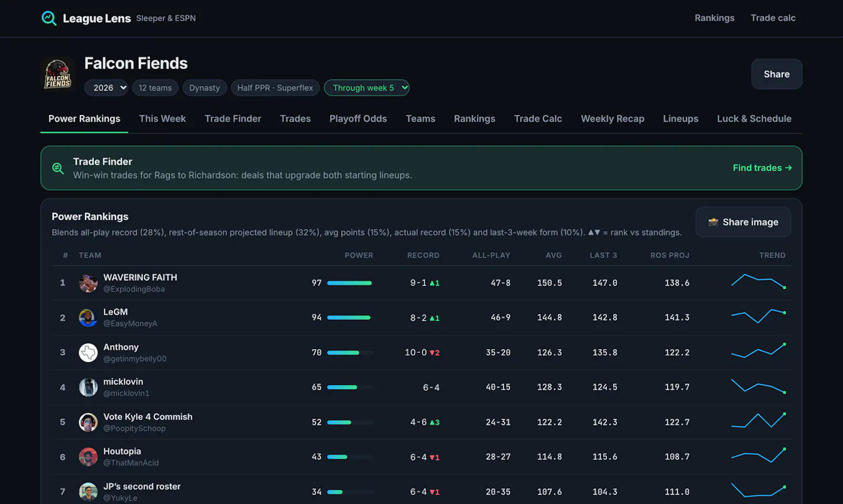Click the Trade Finder banner search icon
843x504 pixels.
(x=58, y=169)
